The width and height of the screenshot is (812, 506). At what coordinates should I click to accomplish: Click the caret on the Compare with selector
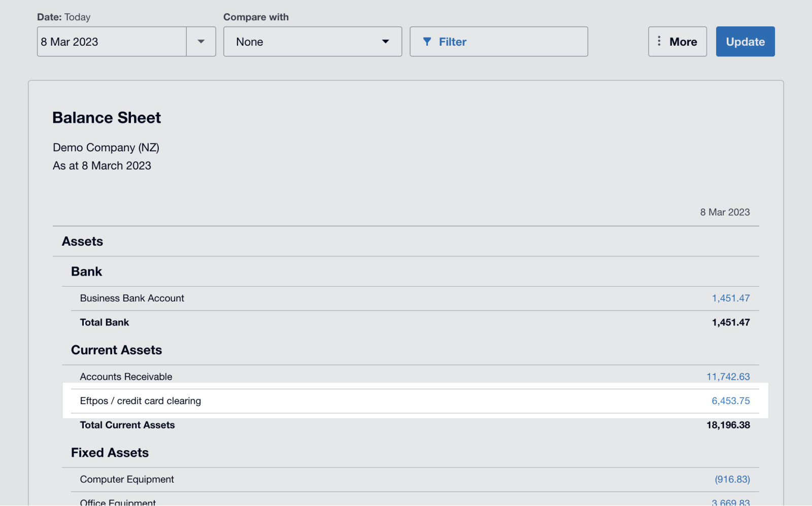pyautogui.click(x=385, y=42)
